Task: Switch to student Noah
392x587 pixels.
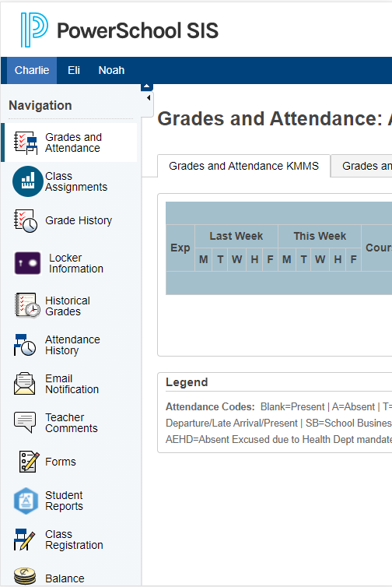Action: [111, 70]
